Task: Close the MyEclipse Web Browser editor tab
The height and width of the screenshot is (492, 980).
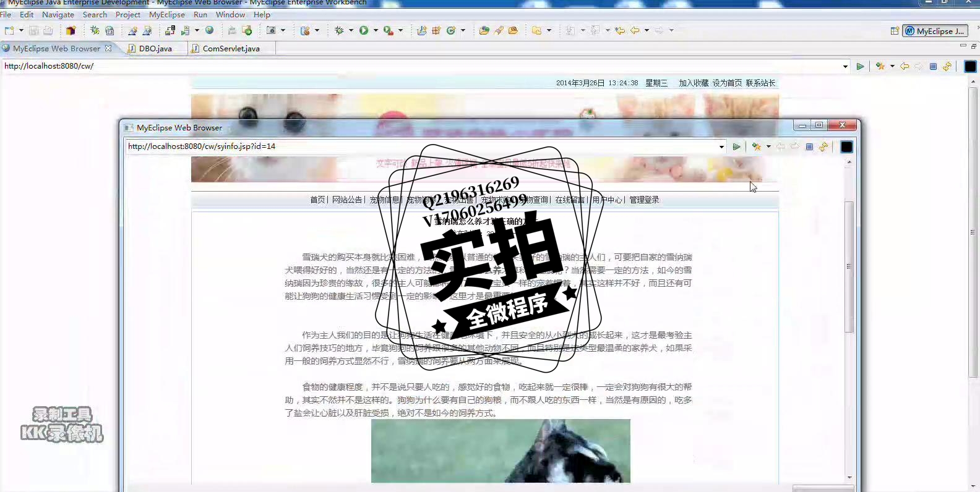Action: click(108, 48)
